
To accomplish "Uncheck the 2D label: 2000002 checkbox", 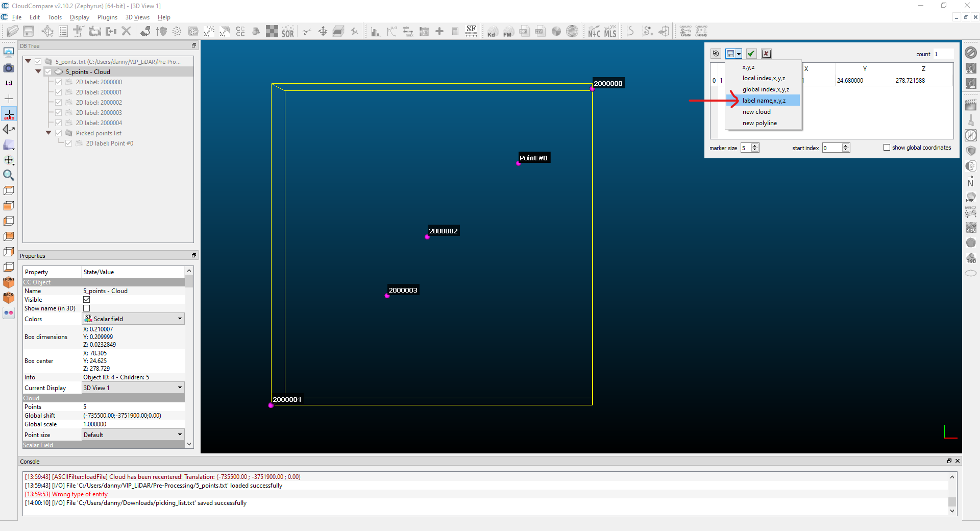I will click(59, 103).
